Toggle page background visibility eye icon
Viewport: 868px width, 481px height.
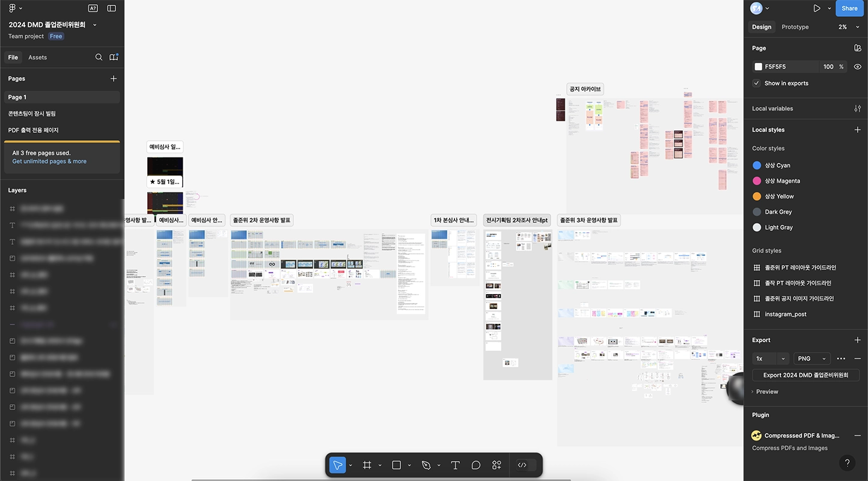pos(858,67)
